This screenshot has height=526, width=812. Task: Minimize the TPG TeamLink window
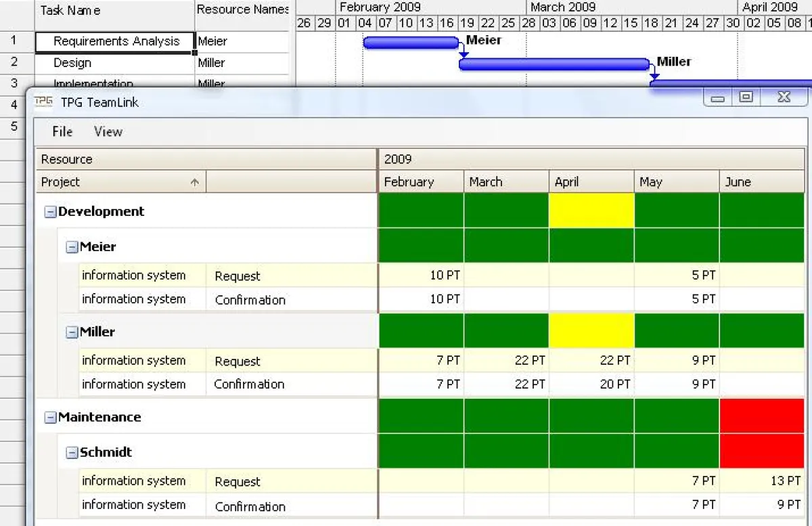tap(718, 98)
